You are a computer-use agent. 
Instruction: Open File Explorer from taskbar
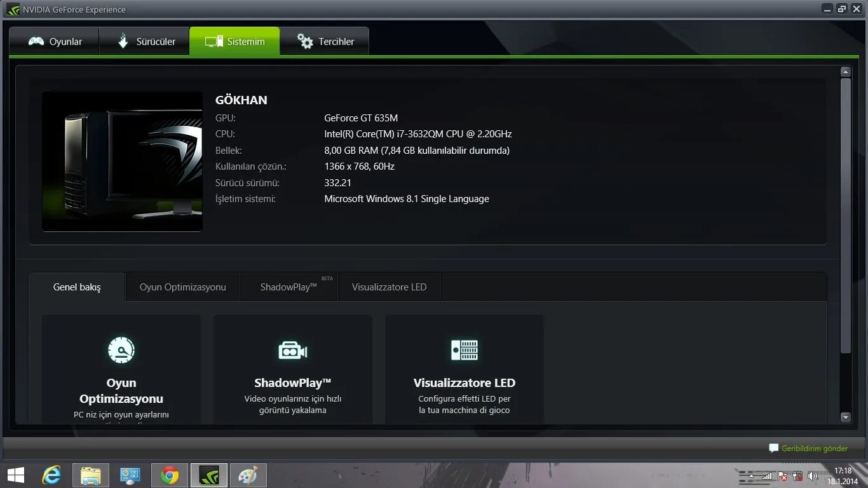click(91, 475)
